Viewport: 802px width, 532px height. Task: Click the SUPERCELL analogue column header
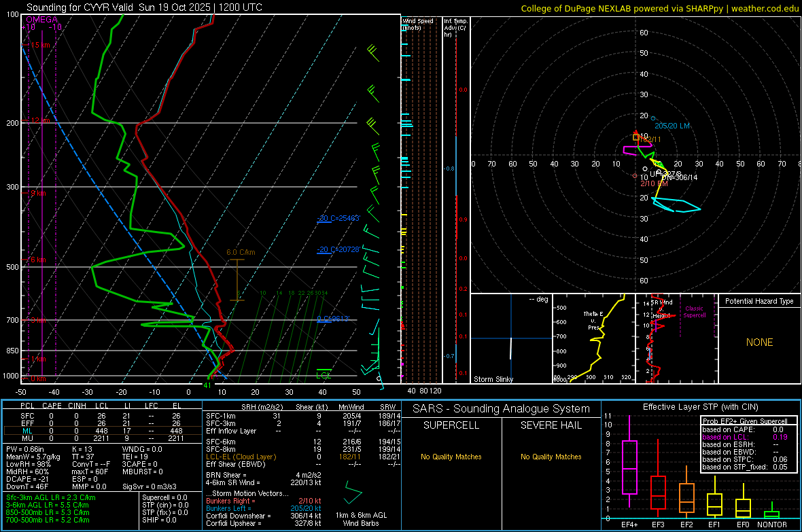pyautogui.click(x=451, y=425)
